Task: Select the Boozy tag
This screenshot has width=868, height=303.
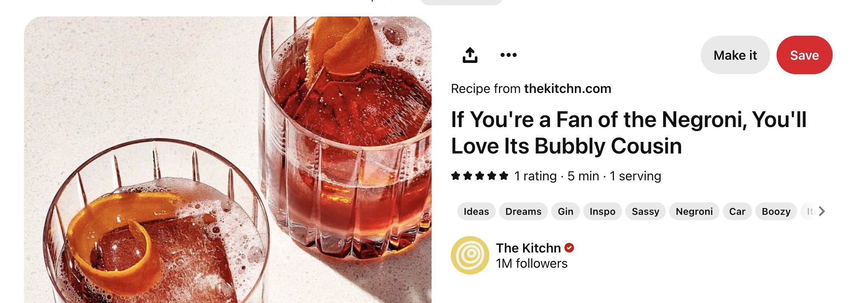Action: coord(776,211)
